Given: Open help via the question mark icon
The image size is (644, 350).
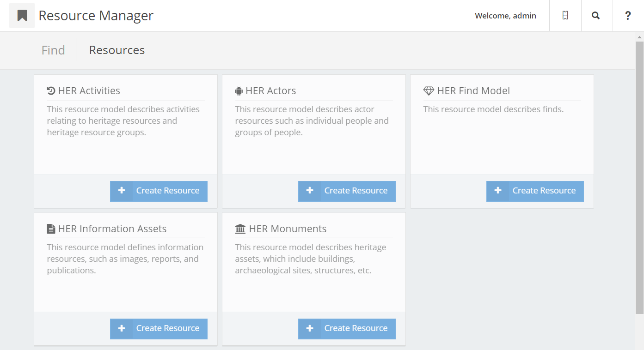Looking at the screenshot, I should tap(628, 16).
